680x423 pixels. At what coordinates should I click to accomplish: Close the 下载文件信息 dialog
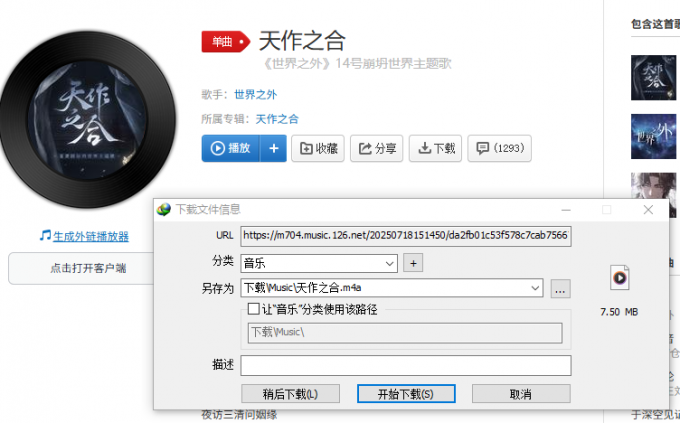[648, 210]
